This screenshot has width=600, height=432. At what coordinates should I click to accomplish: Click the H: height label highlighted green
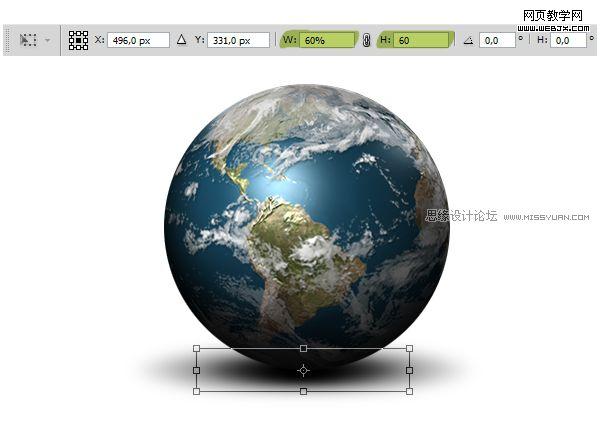(385, 40)
